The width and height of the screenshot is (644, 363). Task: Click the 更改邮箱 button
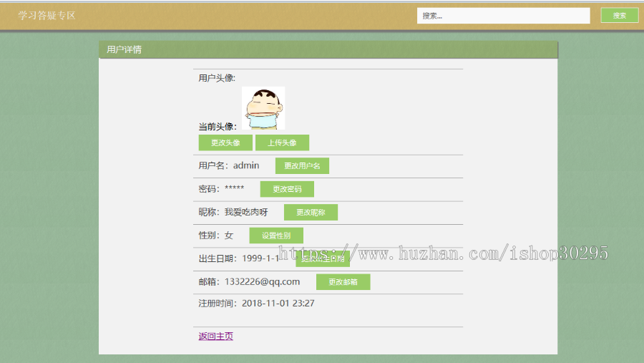click(x=343, y=282)
